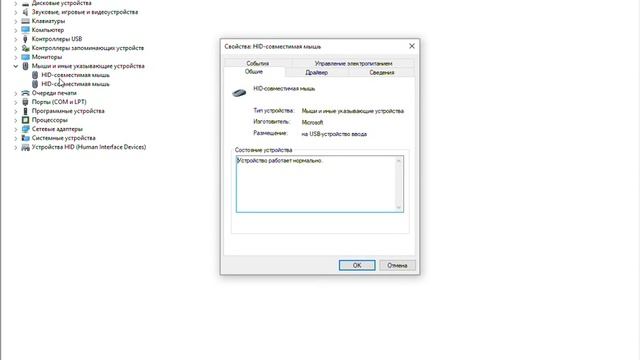This screenshot has height=360, width=640.
Task: Click the Ports (COM and LPT) icon
Action: (25, 102)
